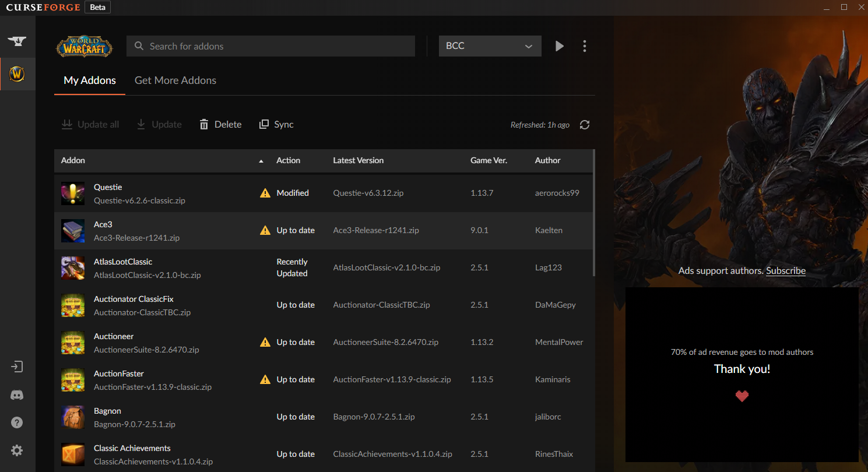Screen dimensions: 868x472
Task: Open the Discord sidebar icon
Action: coord(17,395)
